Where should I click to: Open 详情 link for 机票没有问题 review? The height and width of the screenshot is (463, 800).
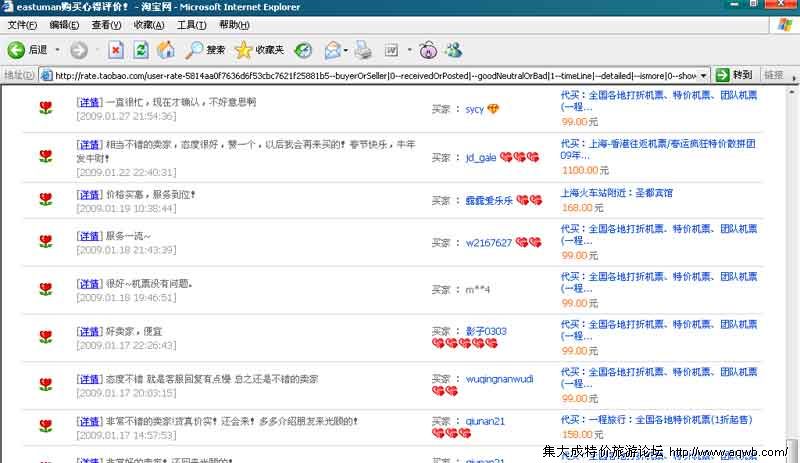coord(89,284)
